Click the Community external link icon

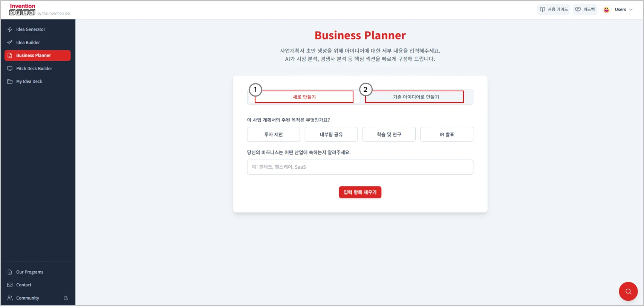coord(66,298)
